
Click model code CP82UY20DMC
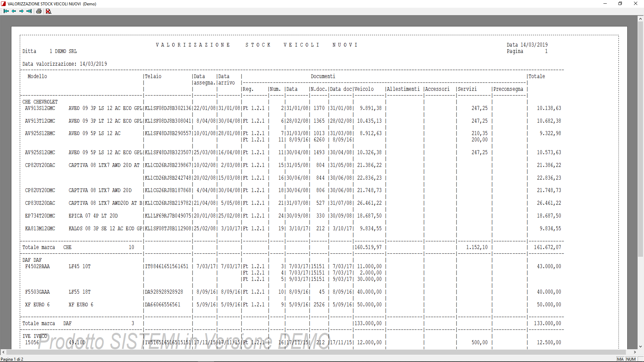(x=40, y=190)
